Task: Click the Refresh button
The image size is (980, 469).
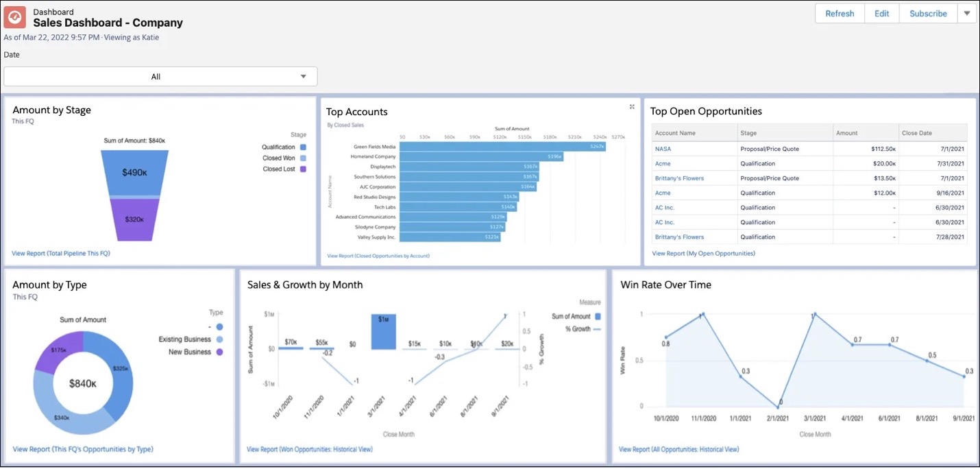Action: (840, 14)
